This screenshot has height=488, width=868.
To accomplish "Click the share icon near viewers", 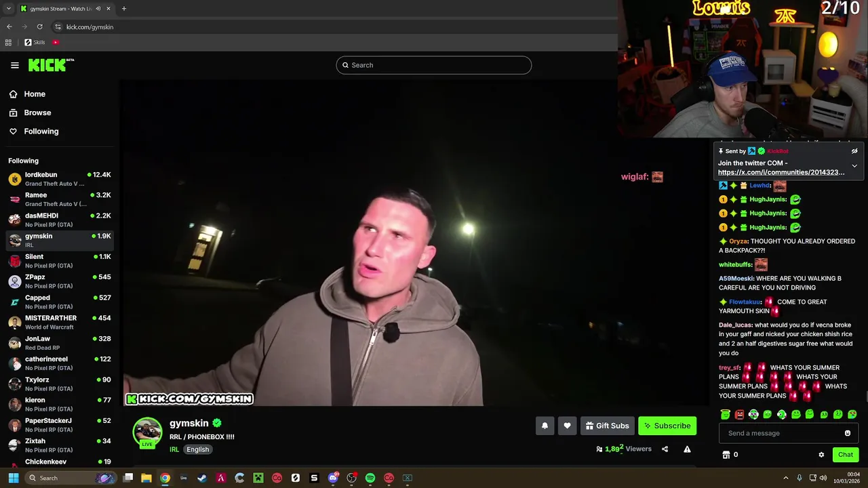I will [665, 449].
